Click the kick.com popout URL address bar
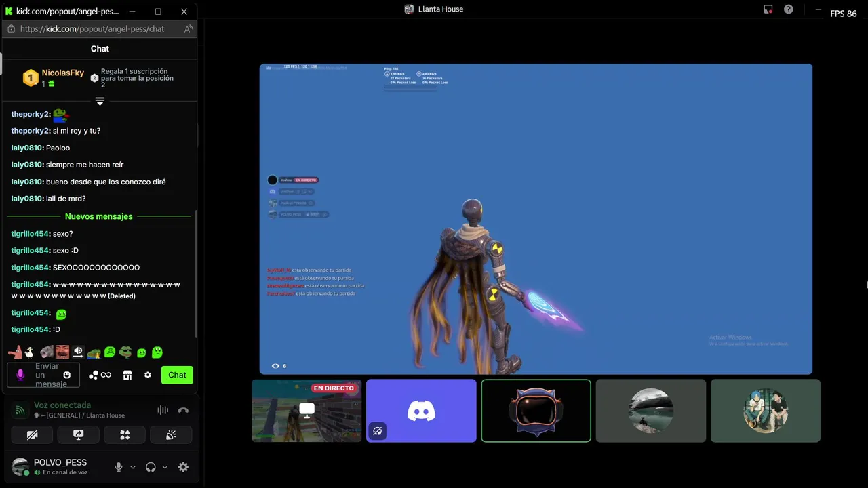The width and height of the screenshot is (868, 488). 92,29
